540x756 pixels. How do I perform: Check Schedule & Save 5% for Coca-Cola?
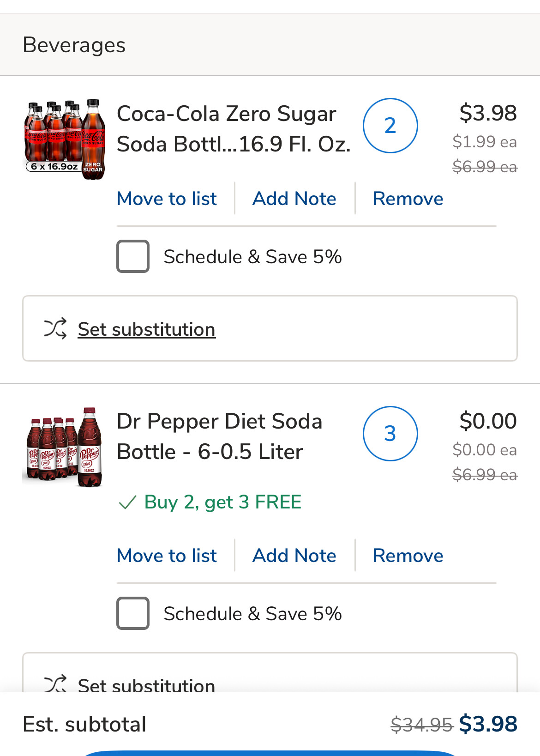coord(133,256)
